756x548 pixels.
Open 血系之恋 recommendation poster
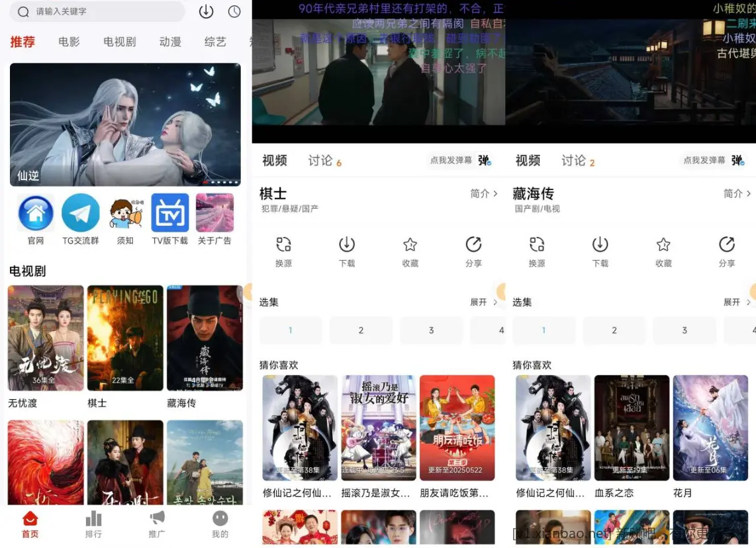[632, 428]
